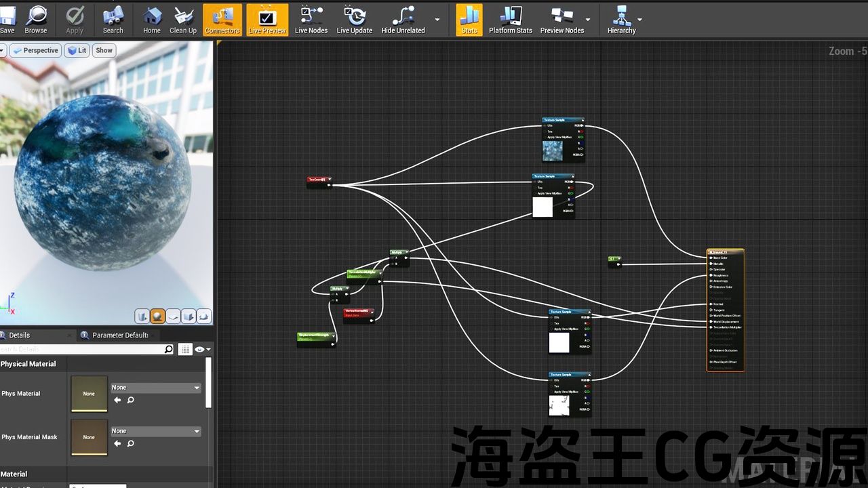Image resolution: width=868 pixels, height=488 pixels.
Task: Click the Home icon to recenter graph
Action: (x=152, y=20)
